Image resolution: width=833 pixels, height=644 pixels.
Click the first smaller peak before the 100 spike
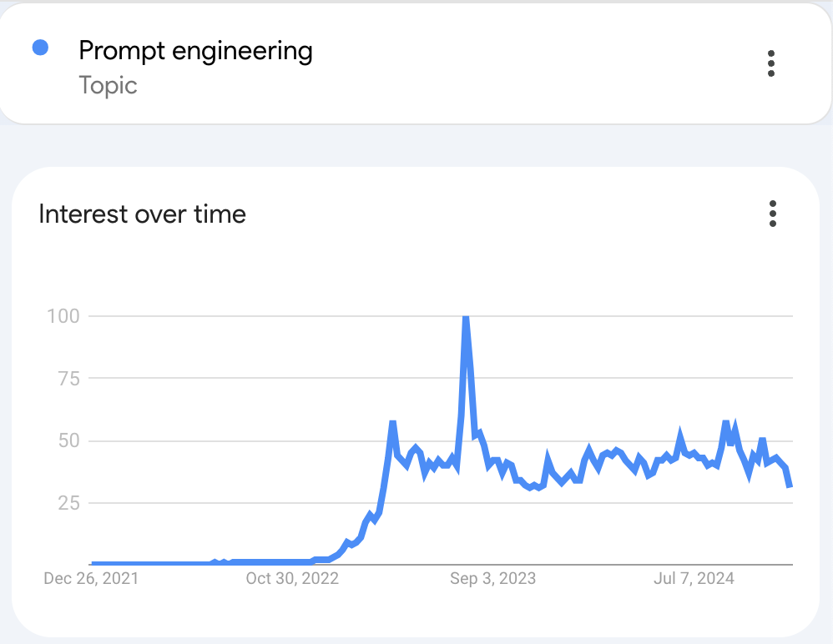[392, 423]
